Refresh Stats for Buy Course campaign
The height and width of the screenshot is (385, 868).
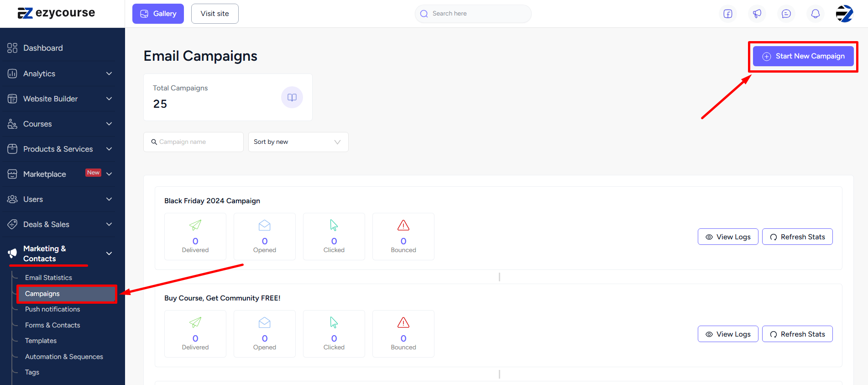(797, 334)
